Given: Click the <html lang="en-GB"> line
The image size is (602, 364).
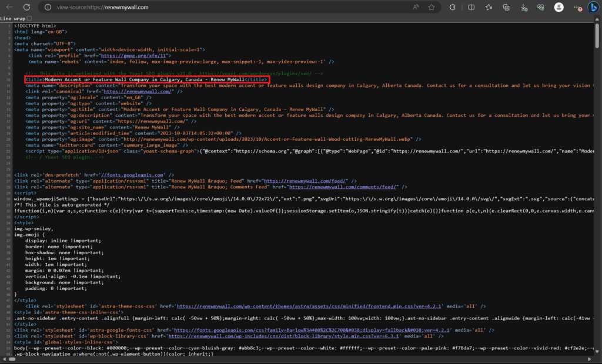Looking at the screenshot, I should pyautogui.click(x=41, y=32).
